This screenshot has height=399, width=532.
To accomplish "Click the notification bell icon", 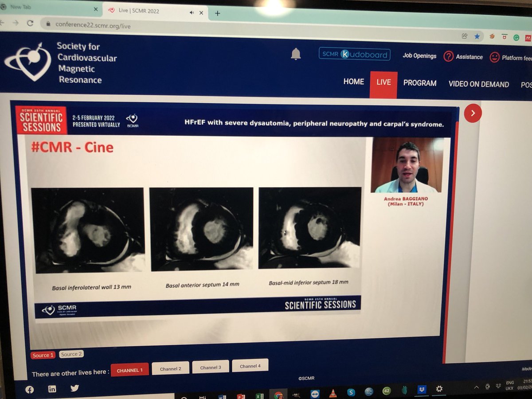I will click(296, 54).
